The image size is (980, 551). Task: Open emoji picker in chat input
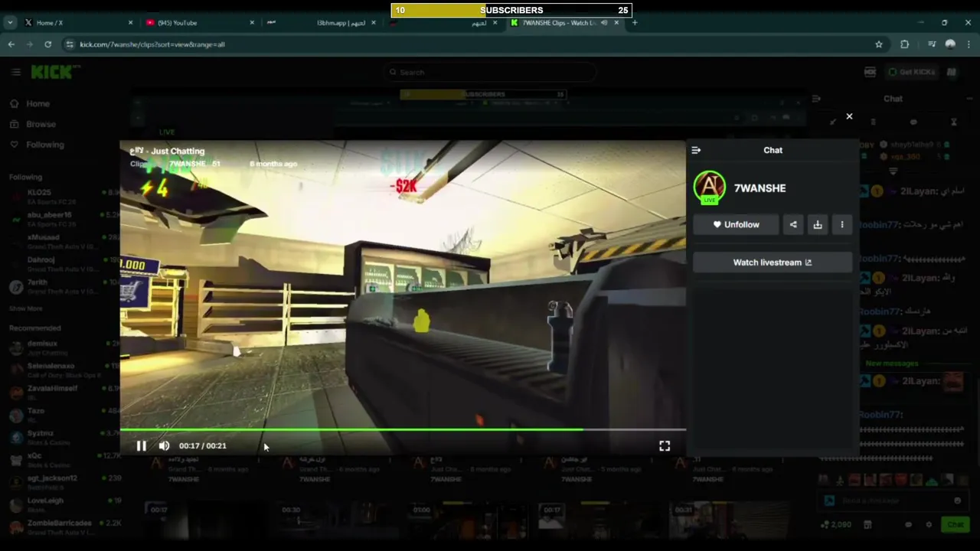(957, 500)
